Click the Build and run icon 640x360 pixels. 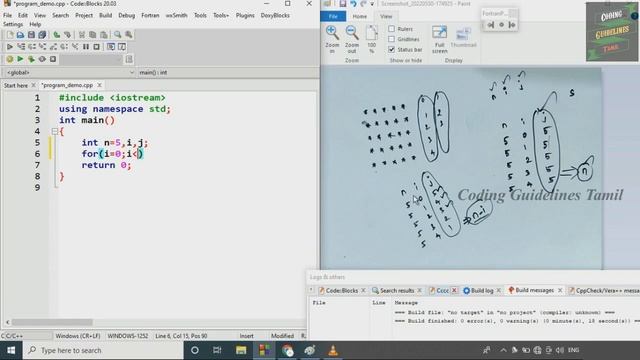[31, 59]
